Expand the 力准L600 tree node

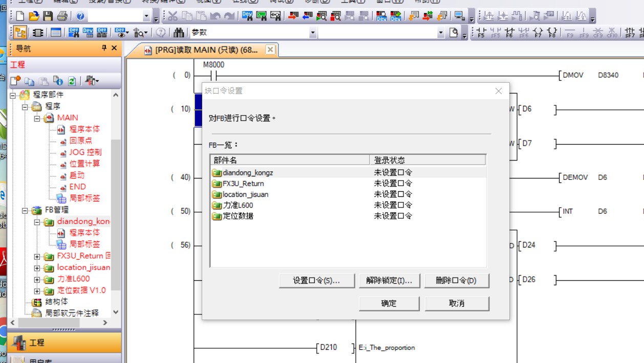(x=37, y=280)
